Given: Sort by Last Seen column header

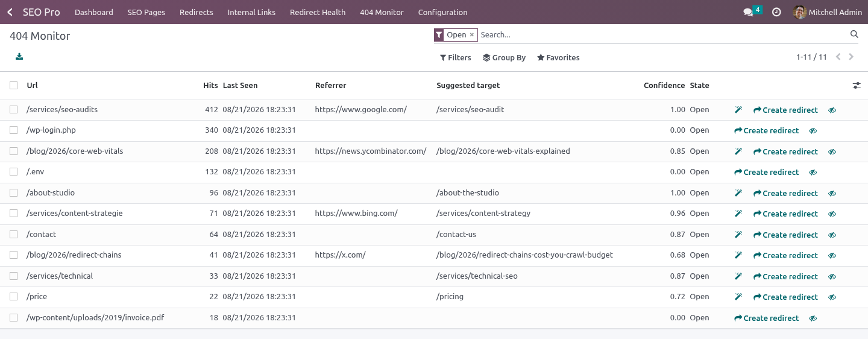Looking at the screenshot, I should pos(240,86).
